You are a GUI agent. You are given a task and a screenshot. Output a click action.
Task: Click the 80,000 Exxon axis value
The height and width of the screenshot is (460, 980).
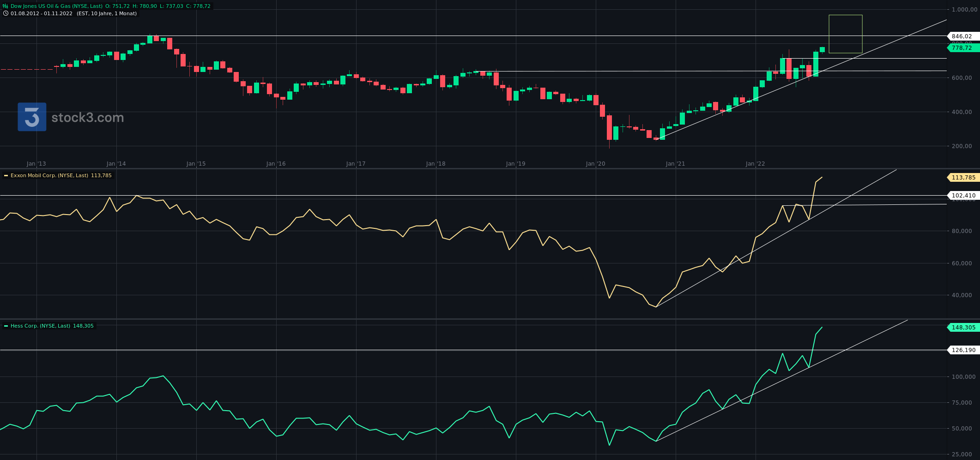(x=962, y=231)
